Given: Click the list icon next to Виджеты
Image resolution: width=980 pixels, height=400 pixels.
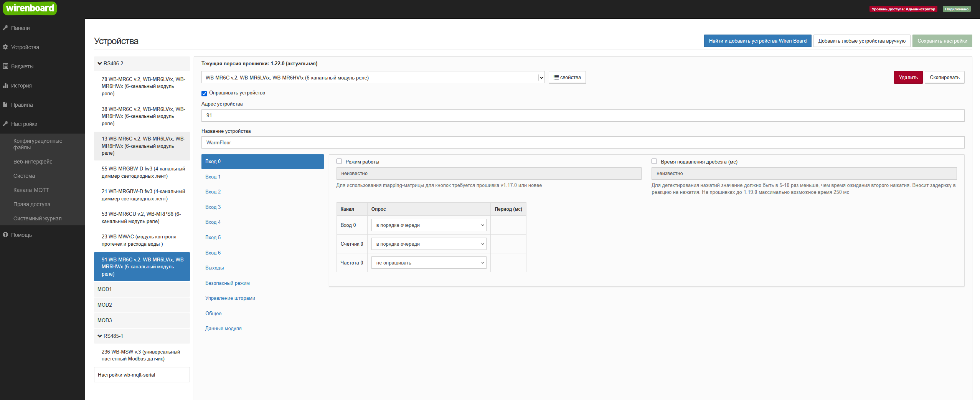Looking at the screenshot, I should tap(5, 66).
